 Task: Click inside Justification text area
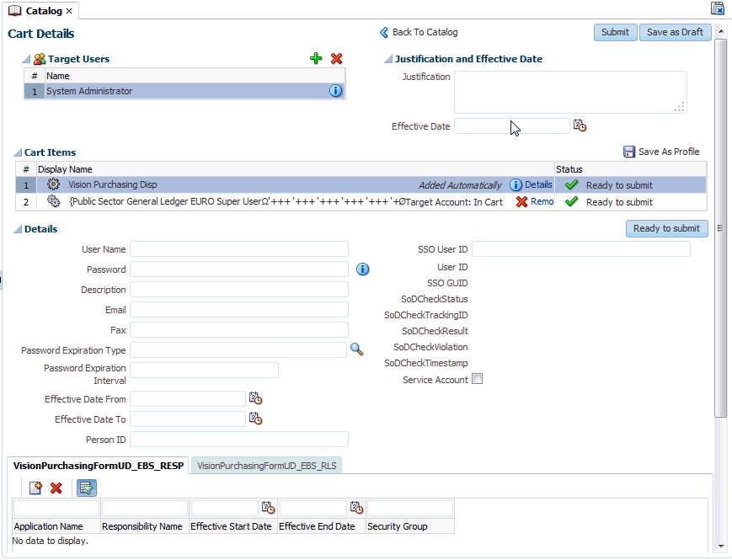tap(570, 92)
